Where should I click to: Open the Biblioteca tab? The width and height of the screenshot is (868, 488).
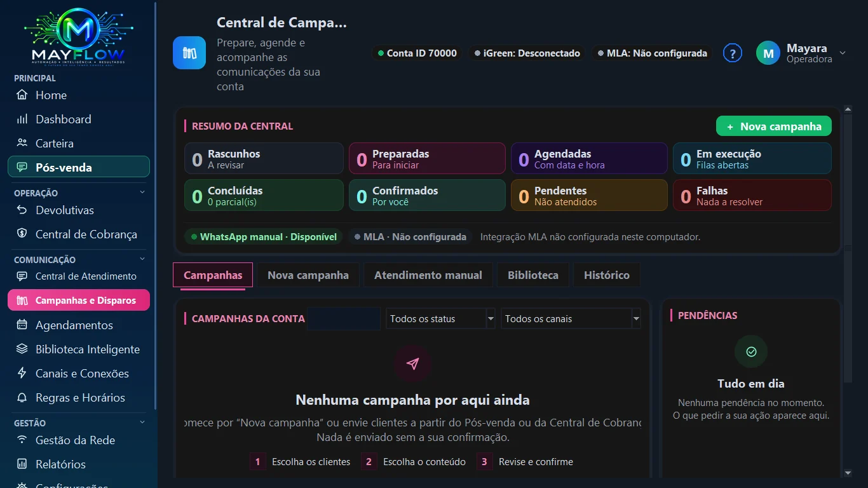click(x=533, y=275)
